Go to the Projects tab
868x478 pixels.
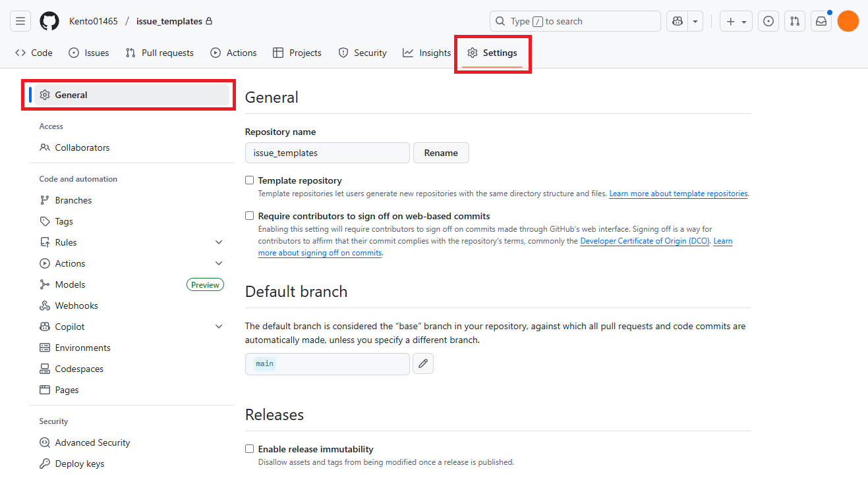[297, 53]
